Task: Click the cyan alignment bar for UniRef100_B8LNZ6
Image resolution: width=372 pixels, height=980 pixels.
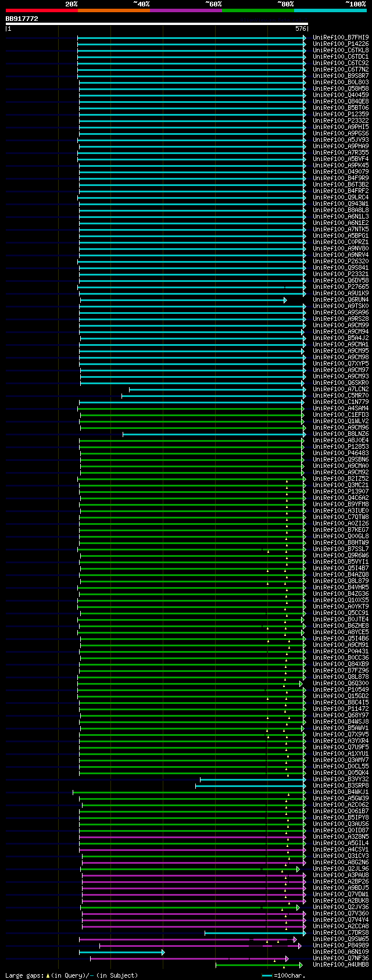Action: 214,434
